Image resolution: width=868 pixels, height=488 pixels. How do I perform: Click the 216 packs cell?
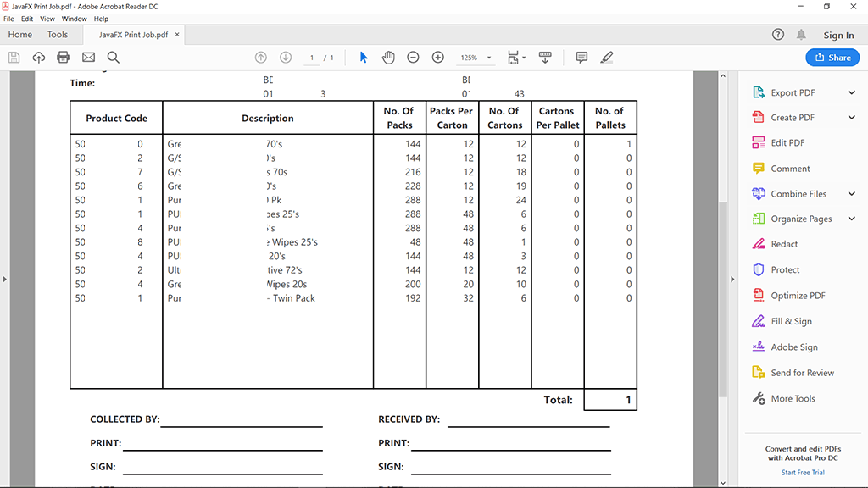(413, 172)
